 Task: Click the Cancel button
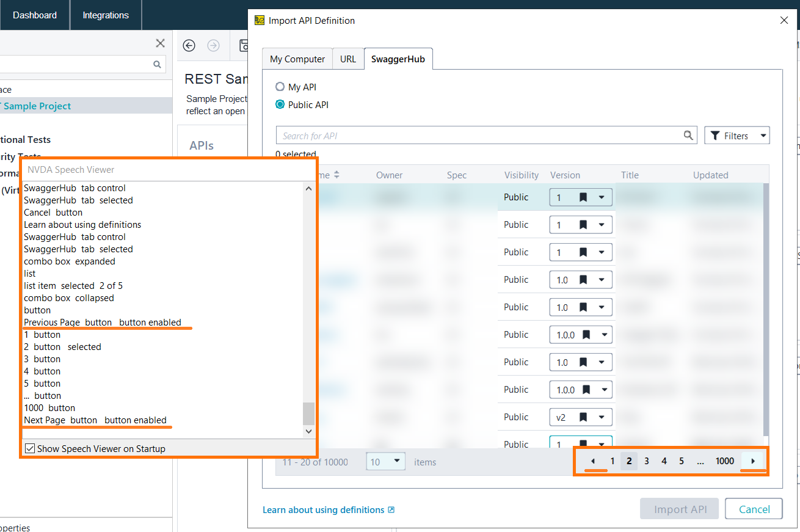pos(754,509)
